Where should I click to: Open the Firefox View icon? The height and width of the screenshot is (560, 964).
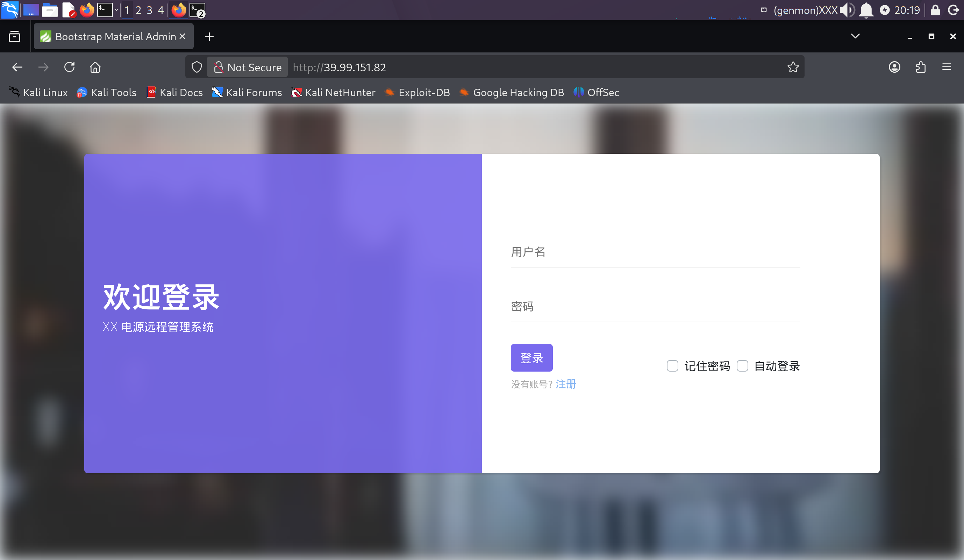click(15, 36)
